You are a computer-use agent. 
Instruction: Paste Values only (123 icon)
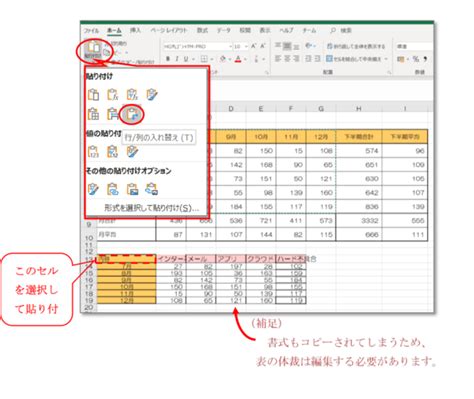(x=93, y=152)
